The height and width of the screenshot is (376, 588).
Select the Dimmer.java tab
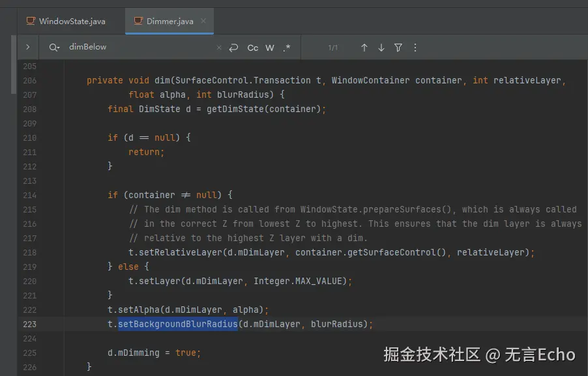[x=169, y=21]
